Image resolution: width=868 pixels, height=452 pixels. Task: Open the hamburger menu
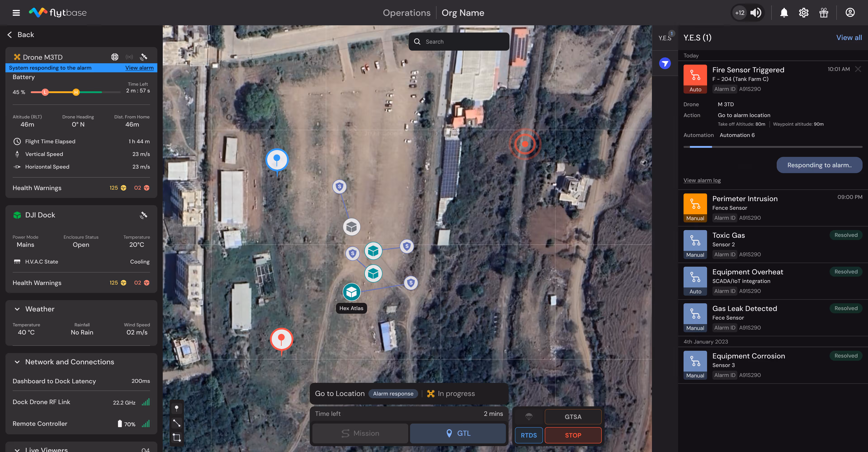pyautogui.click(x=16, y=13)
